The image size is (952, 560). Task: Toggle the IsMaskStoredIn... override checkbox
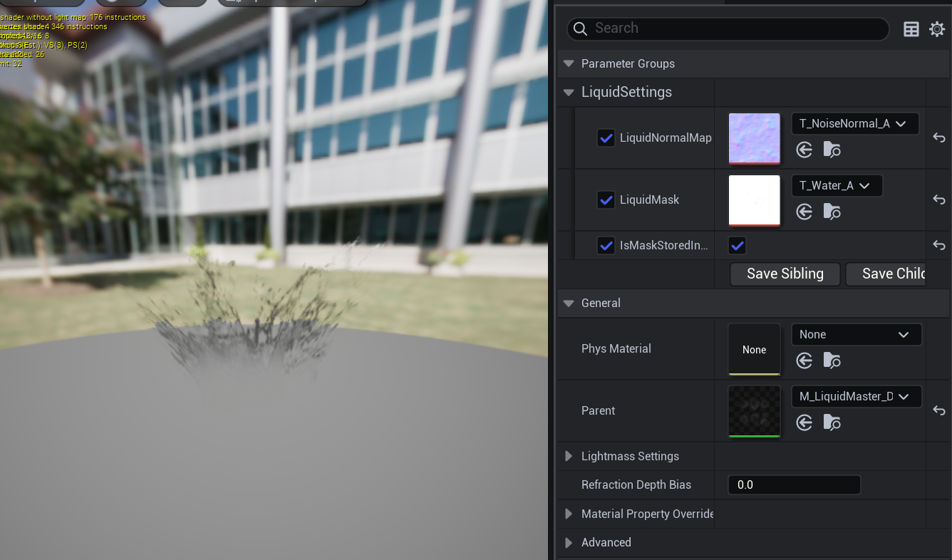pos(606,245)
